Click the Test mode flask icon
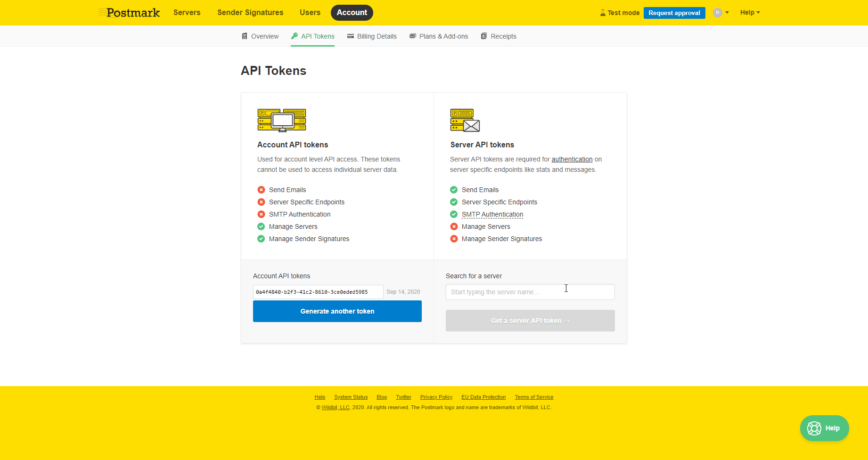Screen dimensions: 868x460 pyautogui.click(x=603, y=13)
